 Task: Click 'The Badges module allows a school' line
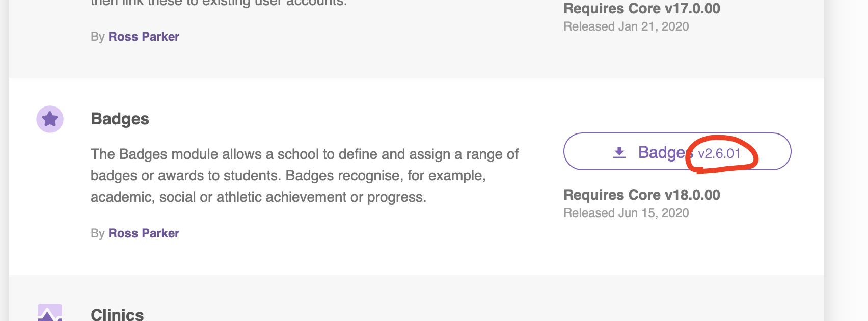coord(305,154)
